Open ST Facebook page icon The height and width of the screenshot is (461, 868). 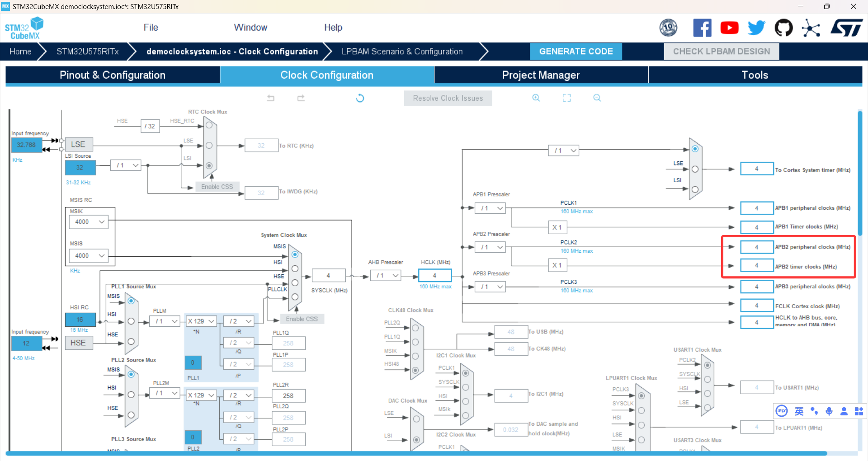pyautogui.click(x=702, y=28)
